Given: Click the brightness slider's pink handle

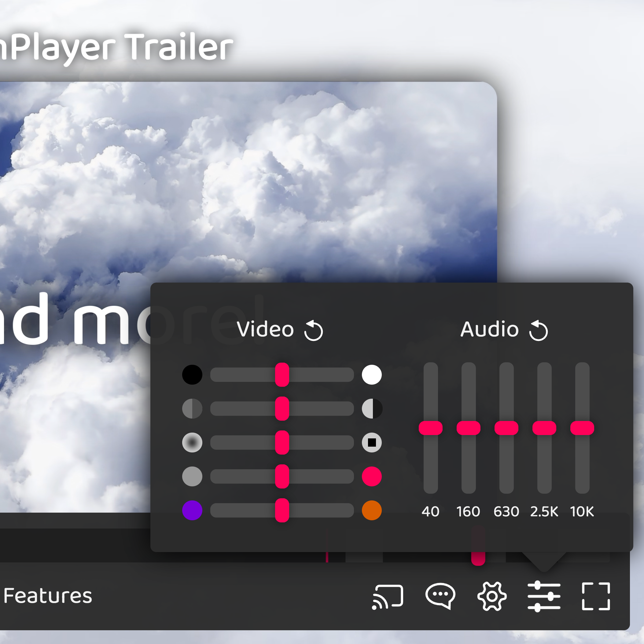Looking at the screenshot, I should click(282, 375).
